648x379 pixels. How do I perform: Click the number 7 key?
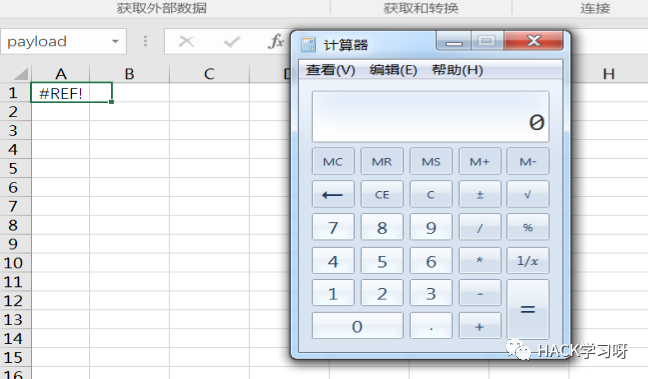[333, 227]
